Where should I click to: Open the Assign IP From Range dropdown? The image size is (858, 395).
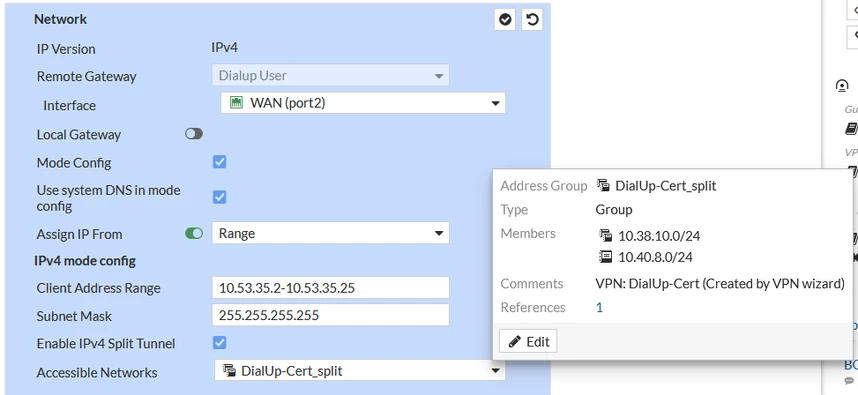pyautogui.click(x=331, y=233)
